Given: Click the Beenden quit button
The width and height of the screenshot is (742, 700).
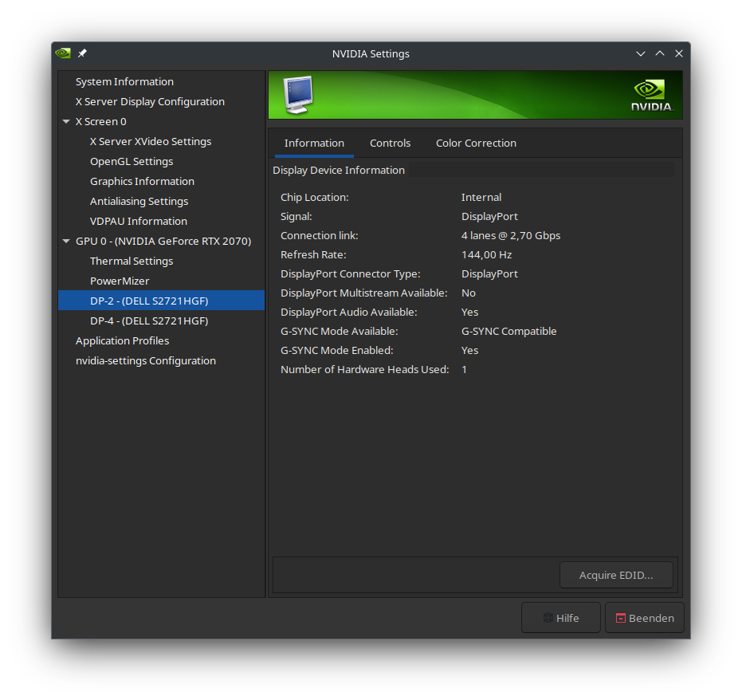Looking at the screenshot, I should (x=645, y=618).
